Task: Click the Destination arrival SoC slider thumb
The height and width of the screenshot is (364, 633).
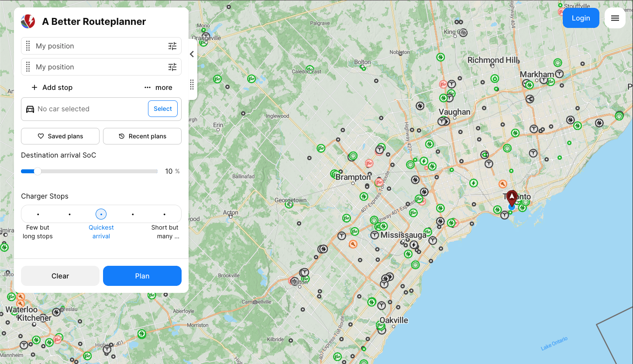Action: pos(38,172)
